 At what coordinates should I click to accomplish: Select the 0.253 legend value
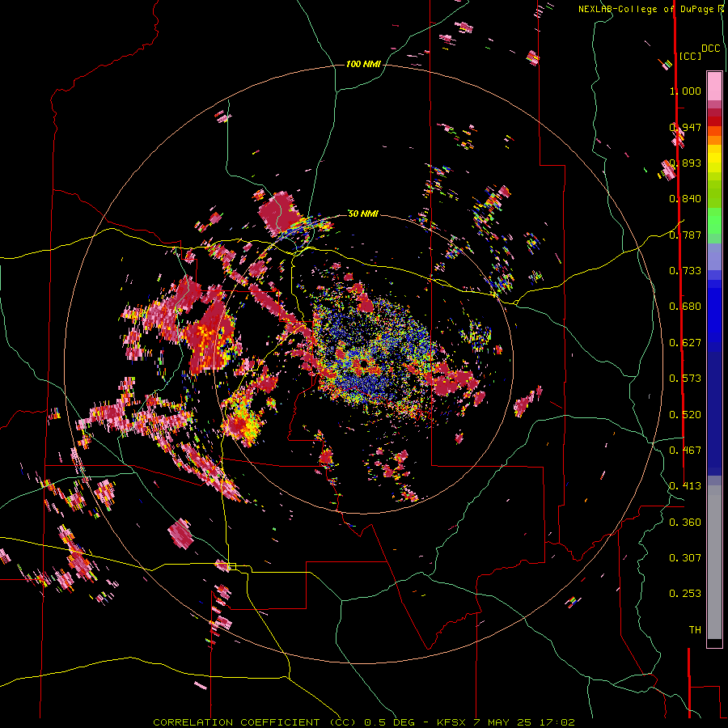685,594
